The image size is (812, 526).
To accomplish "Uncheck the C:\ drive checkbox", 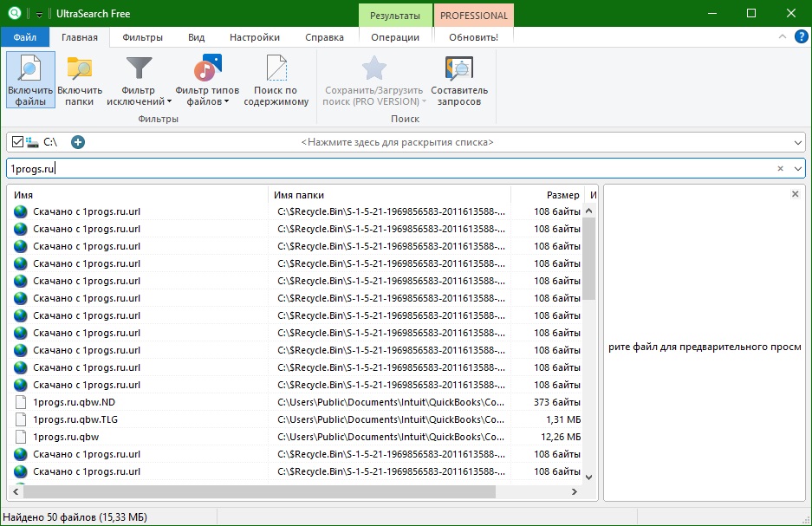I will tap(17, 142).
